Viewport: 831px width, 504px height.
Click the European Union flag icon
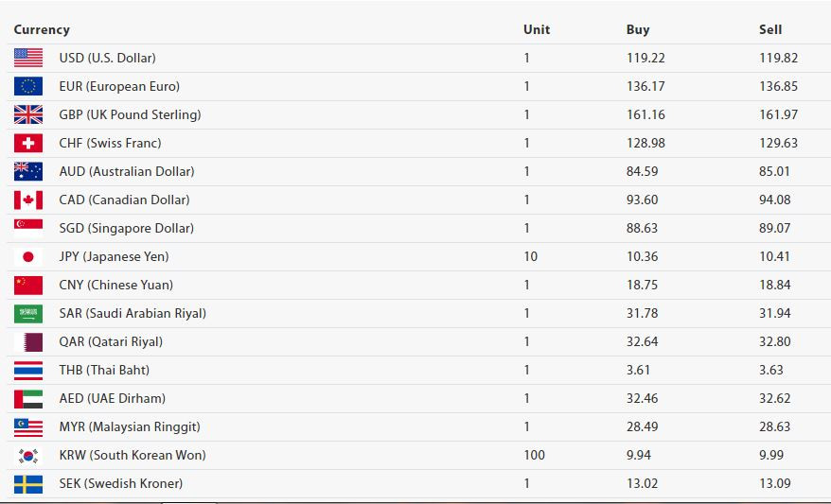pyautogui.click(x=28, y=86)
